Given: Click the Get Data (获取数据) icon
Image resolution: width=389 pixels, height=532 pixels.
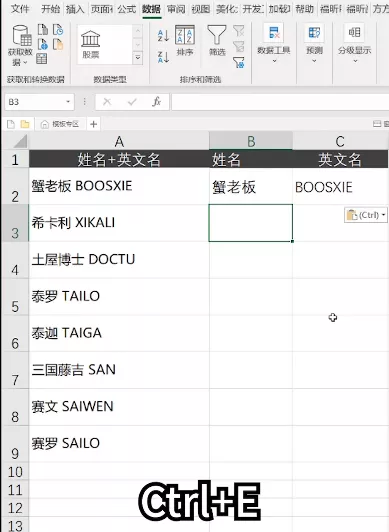Looking at the screenshot, I should point(22,36).
